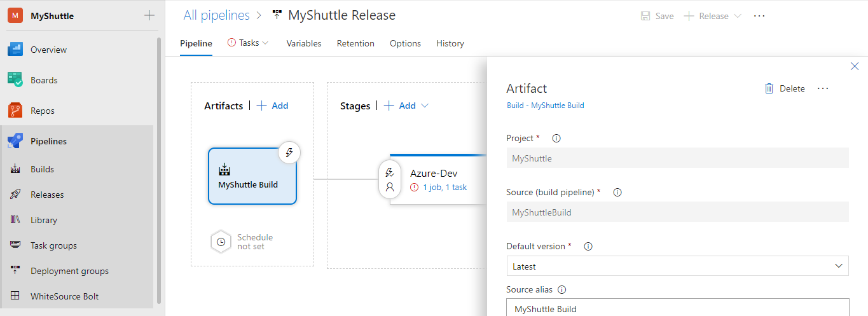Open the MyShuttle project home icon
Screen dimensions: 868x316
click(15, 15)
